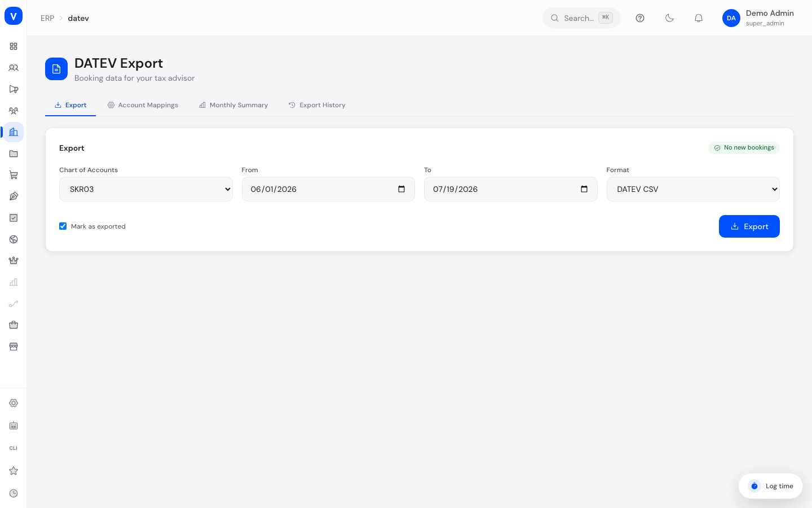The width and height of the screenshot is (812, 508).
Task: Open the From date calendar picker icon
Action: click(401, 189)
